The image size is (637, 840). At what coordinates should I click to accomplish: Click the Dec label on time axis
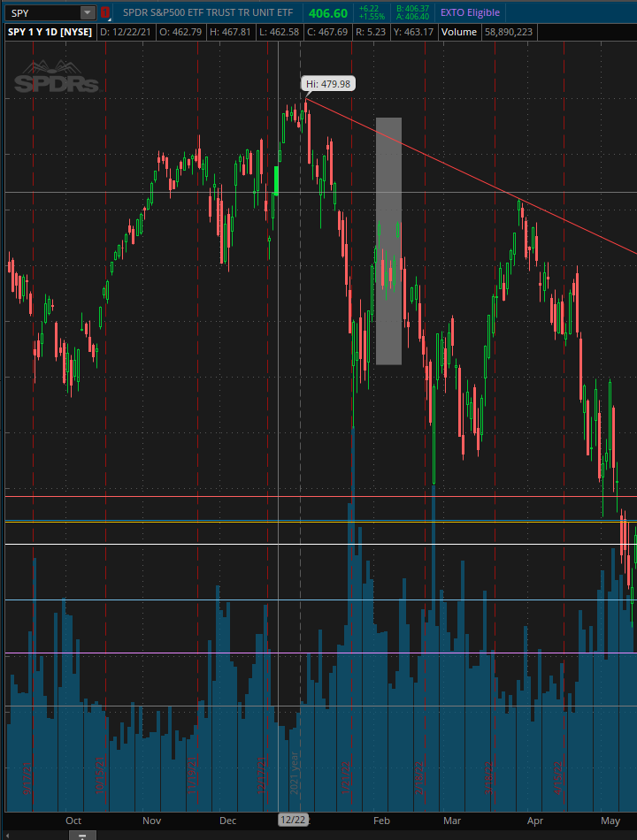coord(228,821)
